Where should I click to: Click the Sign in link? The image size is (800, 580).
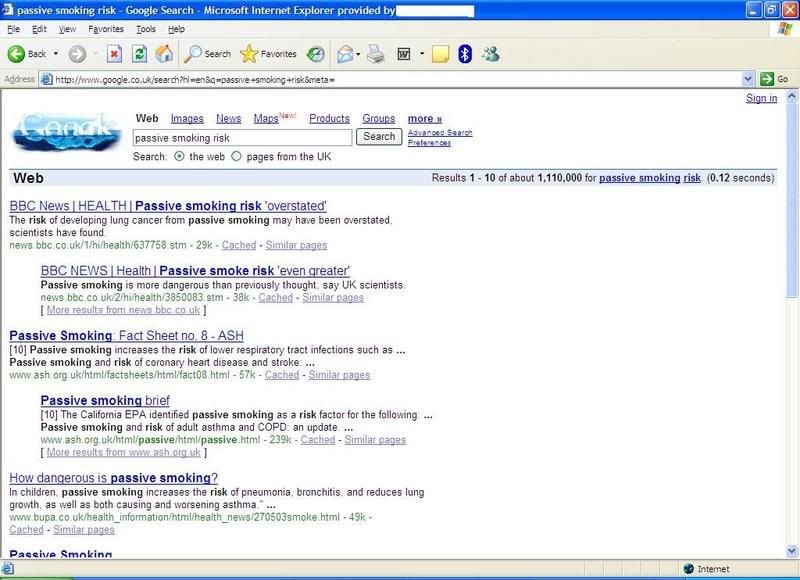click(761, 98)
